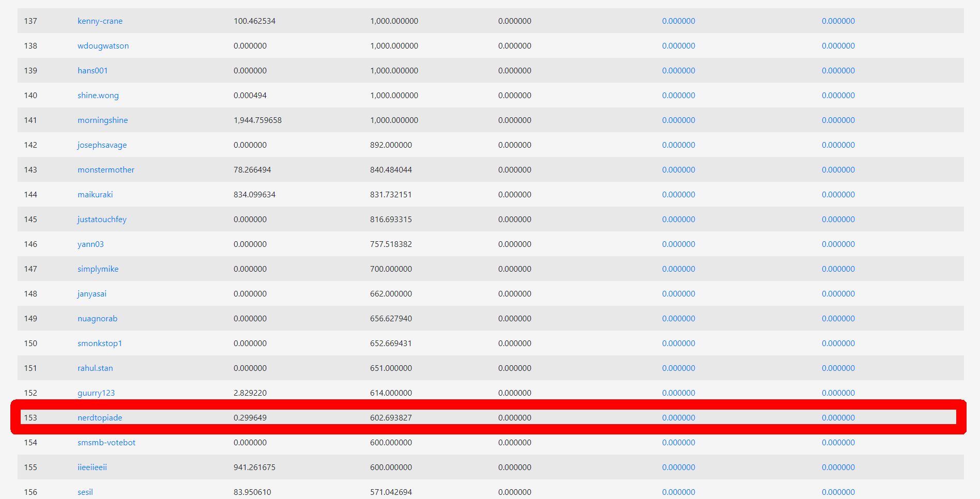Screen dimensions: 980x499
Task: Open janyasai user profile link
Action: click(92, 294)
